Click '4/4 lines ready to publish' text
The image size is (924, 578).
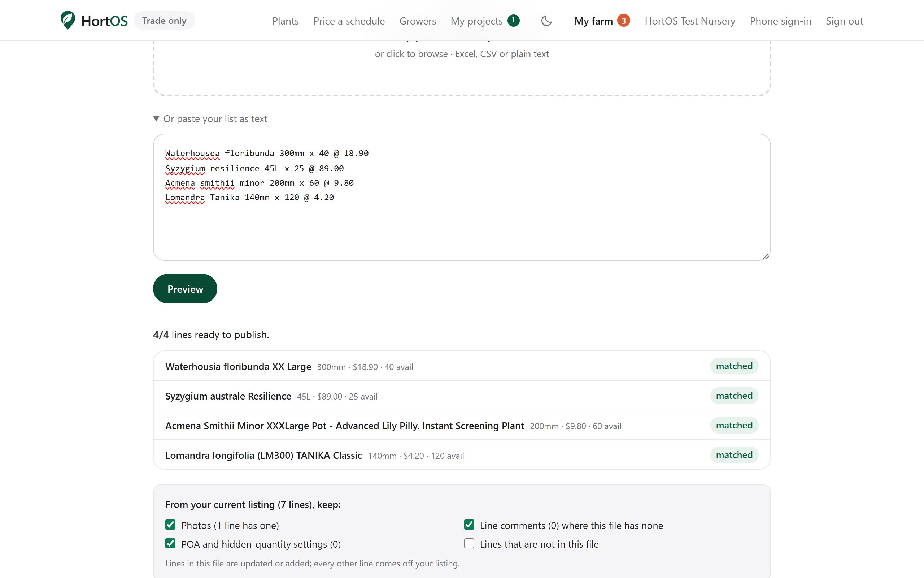click(211, 335)
